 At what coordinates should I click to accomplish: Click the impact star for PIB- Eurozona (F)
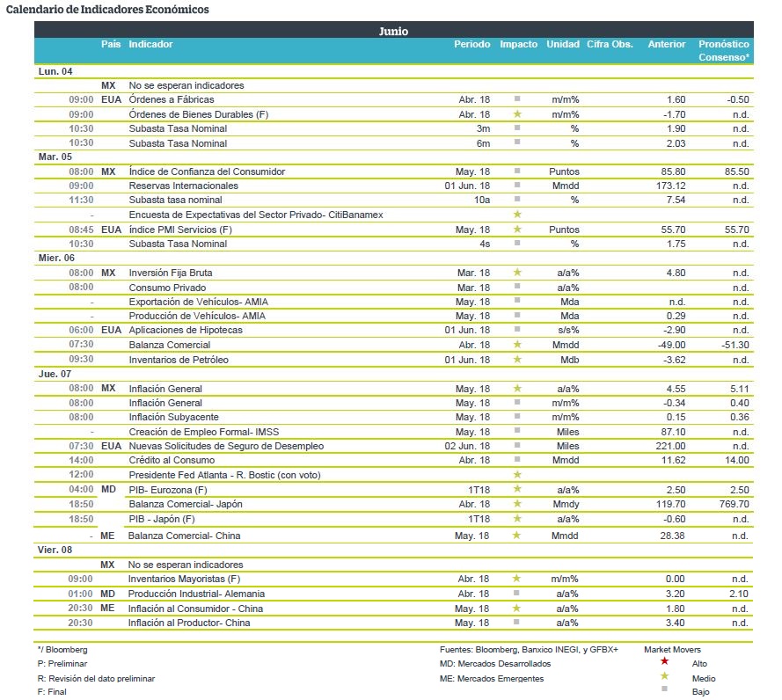click(x=517, y=489)
